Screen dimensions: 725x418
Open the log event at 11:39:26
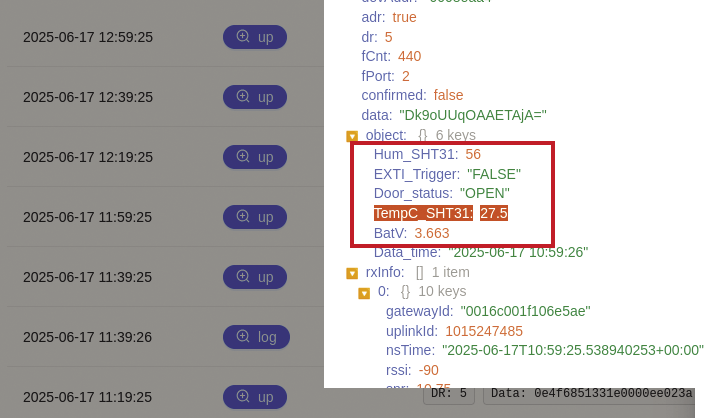click(256, 337)
